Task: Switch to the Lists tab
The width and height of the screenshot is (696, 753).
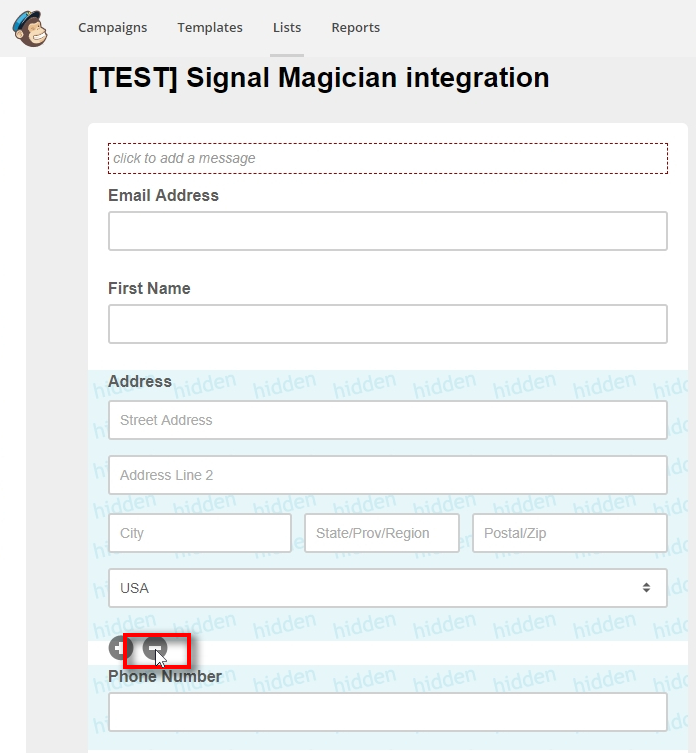Action: click(x=287, y=28)
